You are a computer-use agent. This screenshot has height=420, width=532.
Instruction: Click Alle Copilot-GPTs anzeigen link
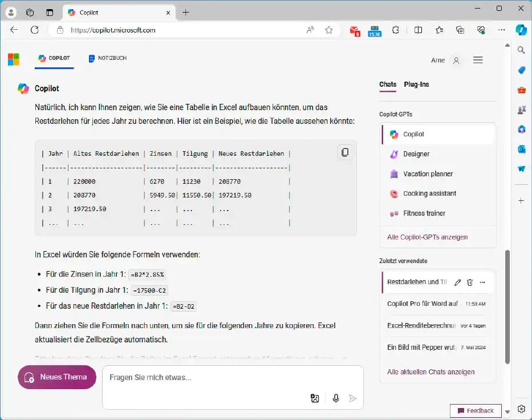(428, 237)
